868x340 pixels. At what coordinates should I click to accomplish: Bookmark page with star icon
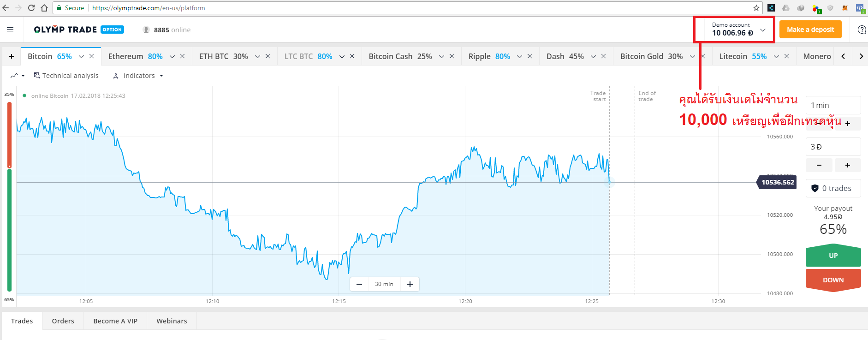756,8
